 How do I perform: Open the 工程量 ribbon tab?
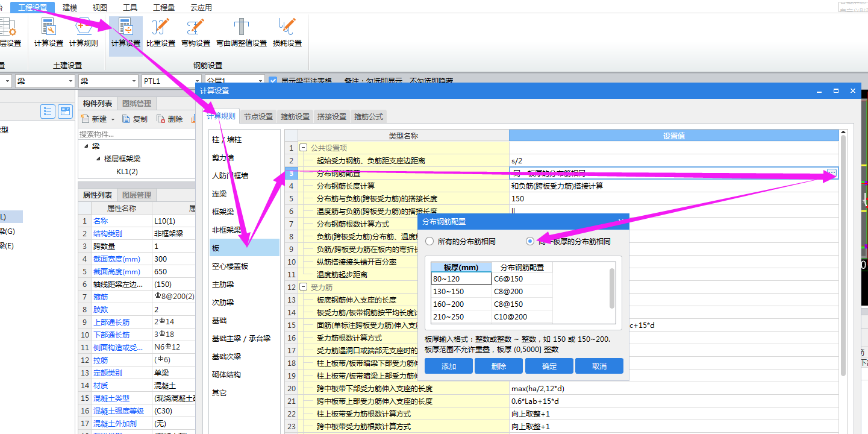(x=164, y=7)
